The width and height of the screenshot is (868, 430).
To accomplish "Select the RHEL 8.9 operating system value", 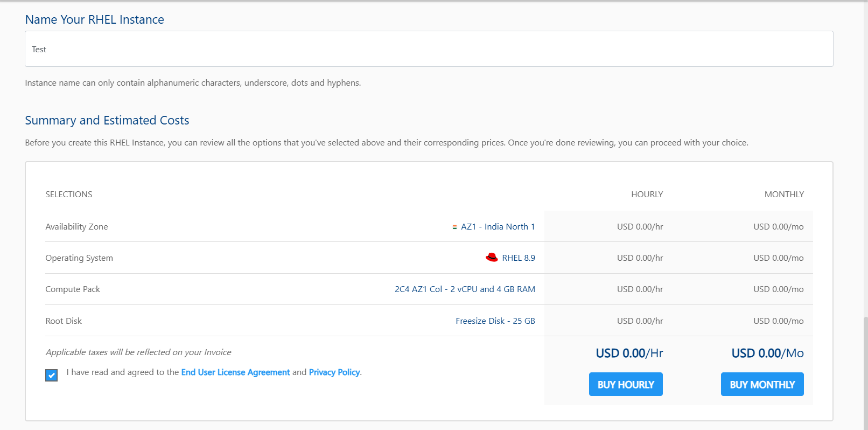I will coord(519,258).
